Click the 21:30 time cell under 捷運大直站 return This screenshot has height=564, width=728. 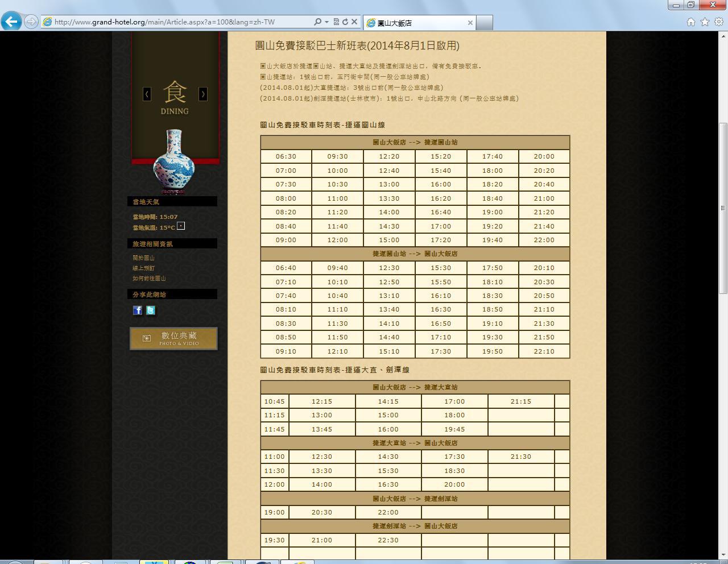click(x=521, y=457)
